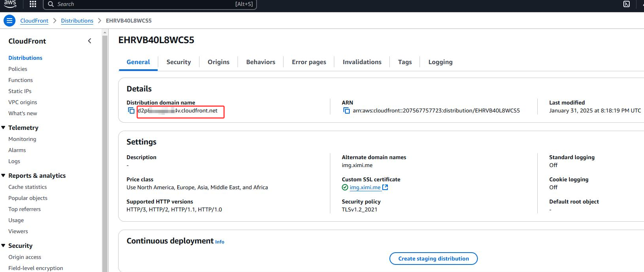The width and height of the screenshot is (644, 272).
Task: Open the Error pages tab
Action: (309, 62)
